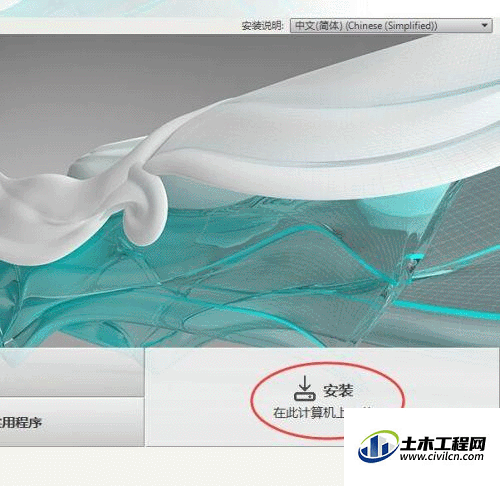
Task: Click the 在此计算机上 text under 安装
Action: coord(308,413)
